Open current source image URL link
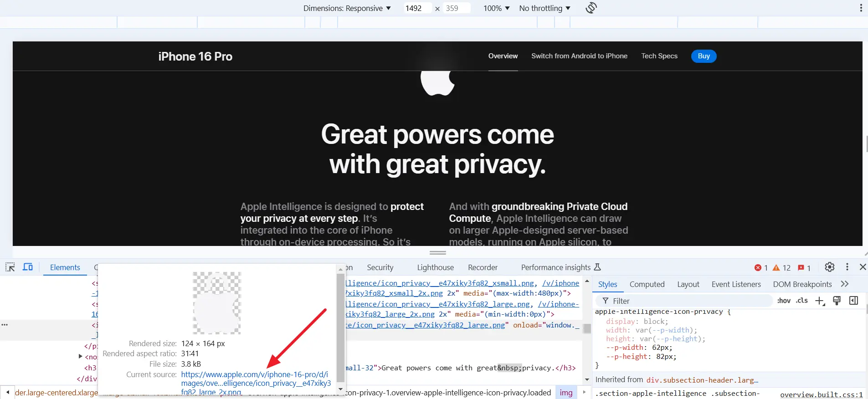868x399 pixels. (256, 383)
